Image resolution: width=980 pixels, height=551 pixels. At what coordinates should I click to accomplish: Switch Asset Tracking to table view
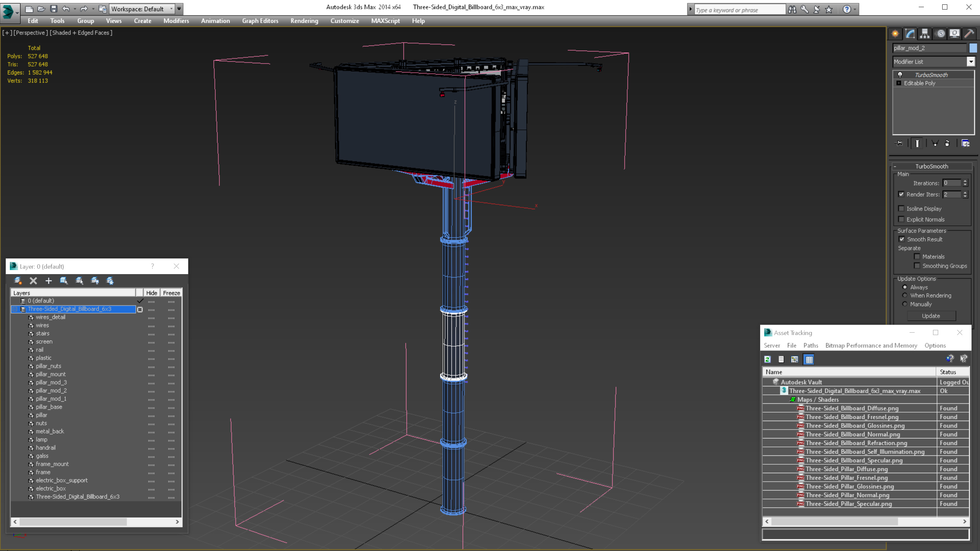tap(809, 360)
